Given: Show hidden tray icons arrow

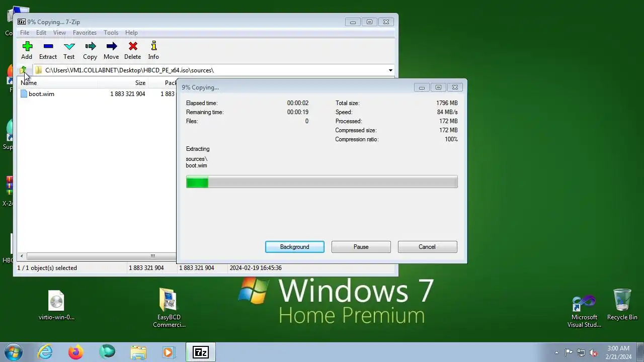Looking at the screenshot, I should pos(556,352).
